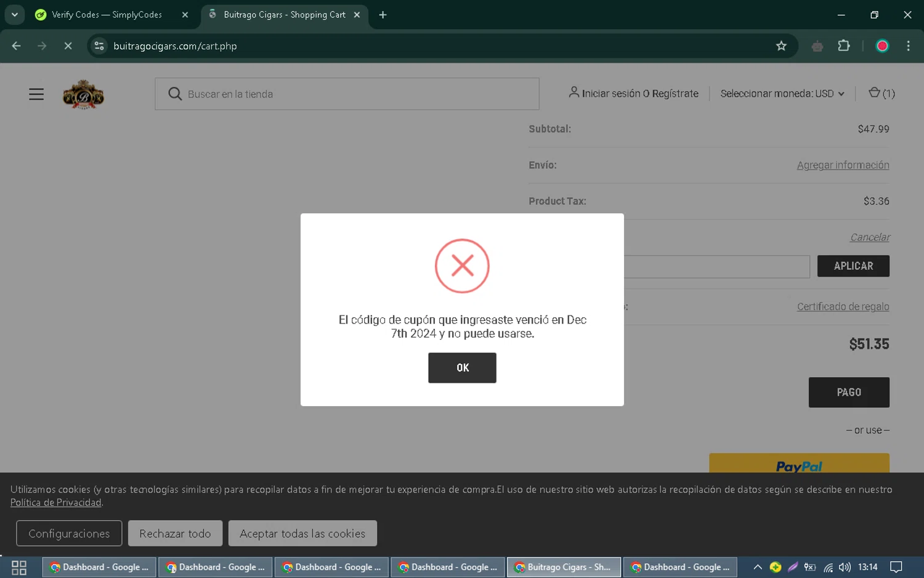
Task: Click the extension icon beside star
Action: [x=817, y=46]
